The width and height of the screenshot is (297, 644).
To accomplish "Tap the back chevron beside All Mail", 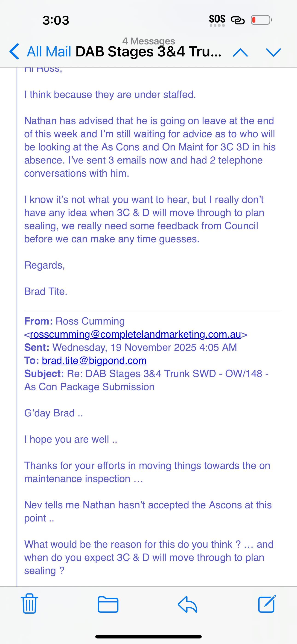I will pos(14,52).
